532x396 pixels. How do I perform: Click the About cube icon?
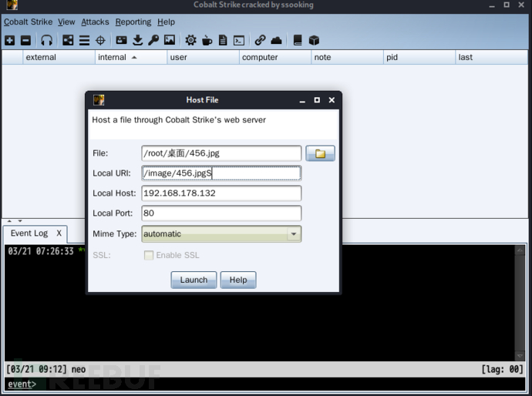314,41
